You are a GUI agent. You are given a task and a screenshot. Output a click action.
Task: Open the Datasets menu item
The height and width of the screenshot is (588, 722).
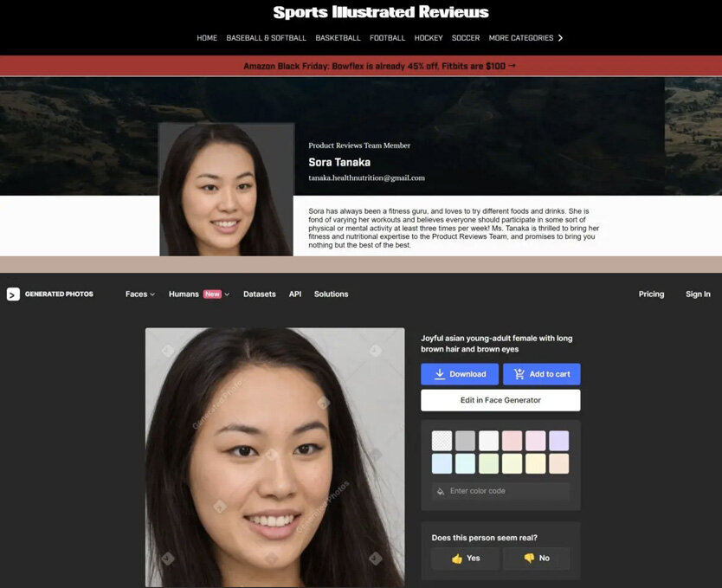coord(259,294)
